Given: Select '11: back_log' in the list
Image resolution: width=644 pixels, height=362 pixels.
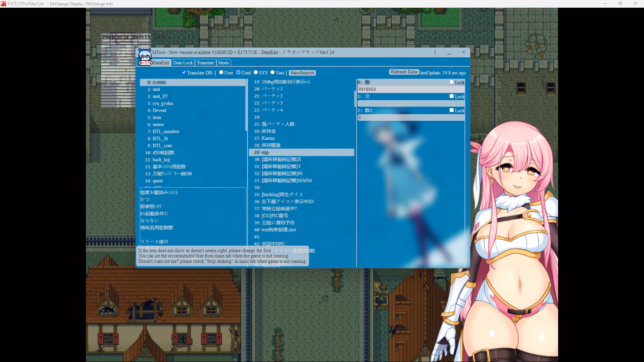Looking at the screenshot, I should (192, 160).
